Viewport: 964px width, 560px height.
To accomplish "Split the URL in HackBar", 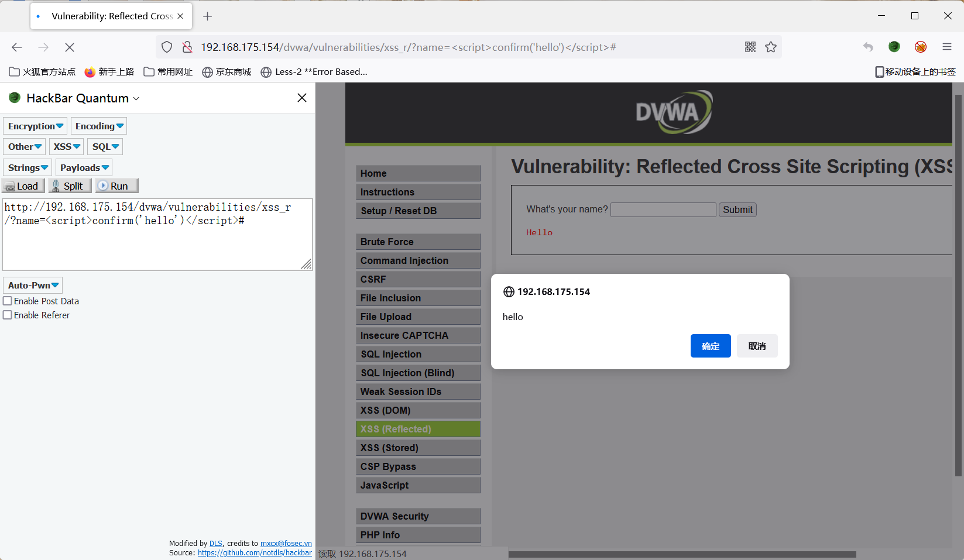I will (69, 186).
